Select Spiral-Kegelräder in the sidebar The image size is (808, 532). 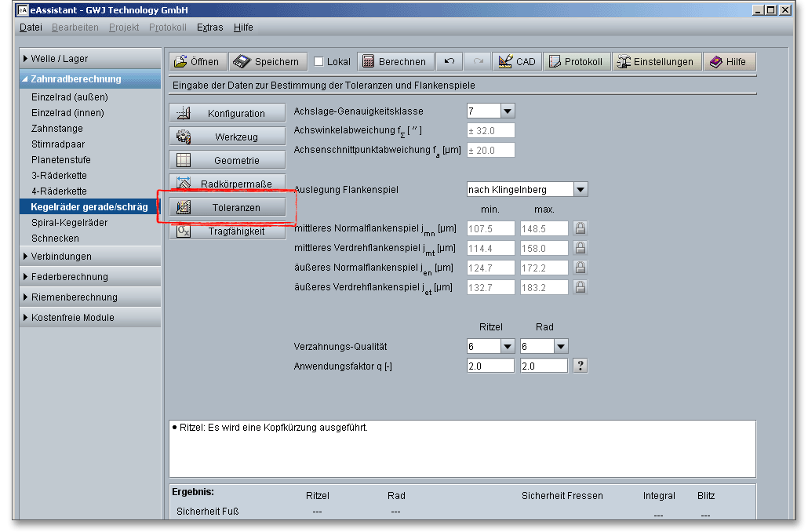(x=69, y=223)
